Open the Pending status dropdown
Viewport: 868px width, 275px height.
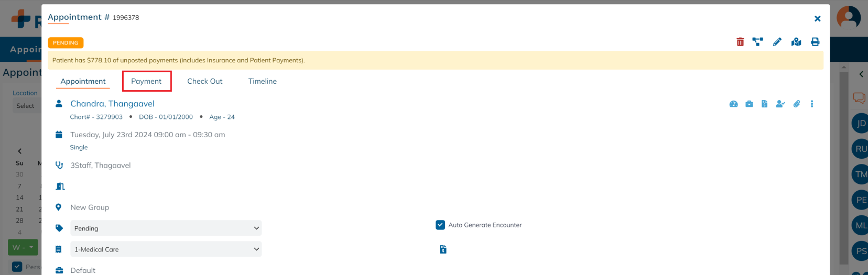pyautogui.click(x=166, y=228)
